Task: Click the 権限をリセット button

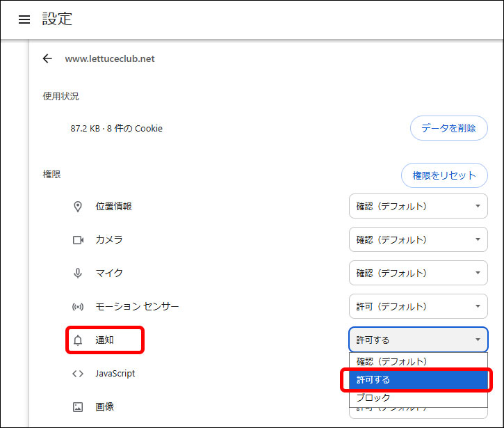Action: pos(444,175)
